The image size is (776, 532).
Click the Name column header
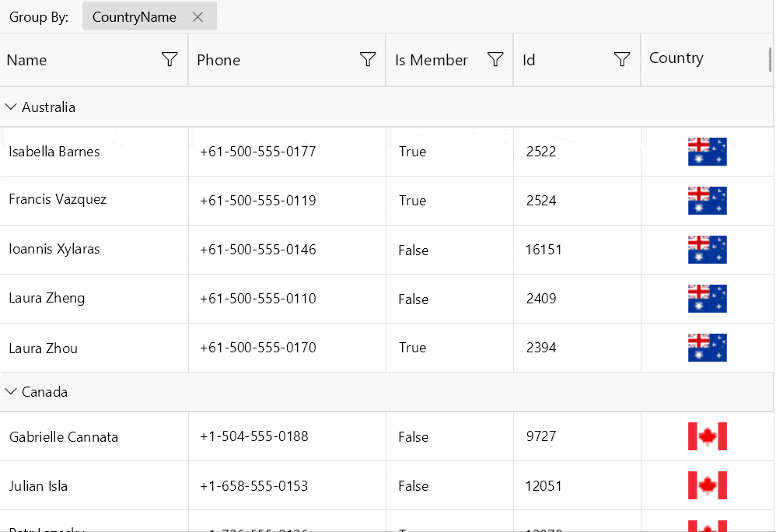(x=26, y=59)
